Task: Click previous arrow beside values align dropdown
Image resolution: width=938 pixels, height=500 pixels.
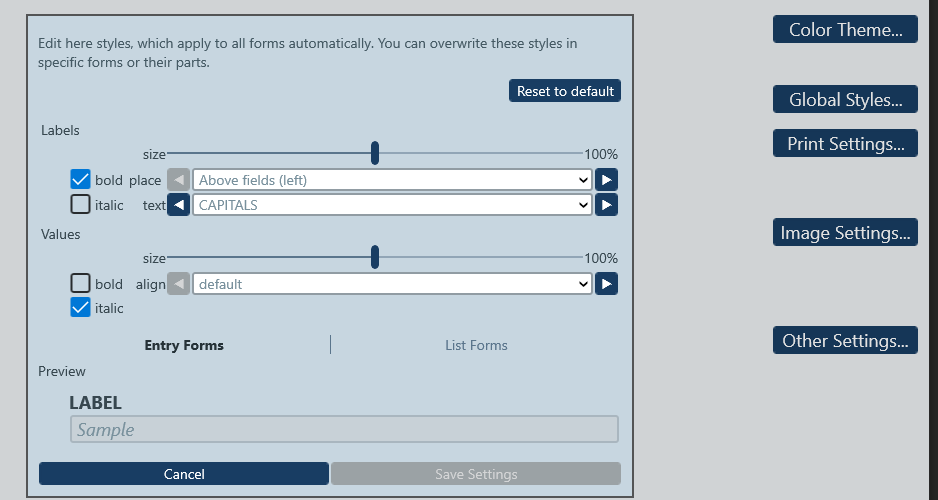Action: pos(178,284)
